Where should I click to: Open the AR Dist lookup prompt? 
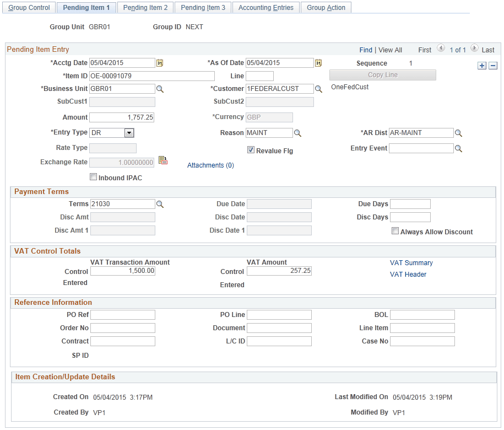458,132
